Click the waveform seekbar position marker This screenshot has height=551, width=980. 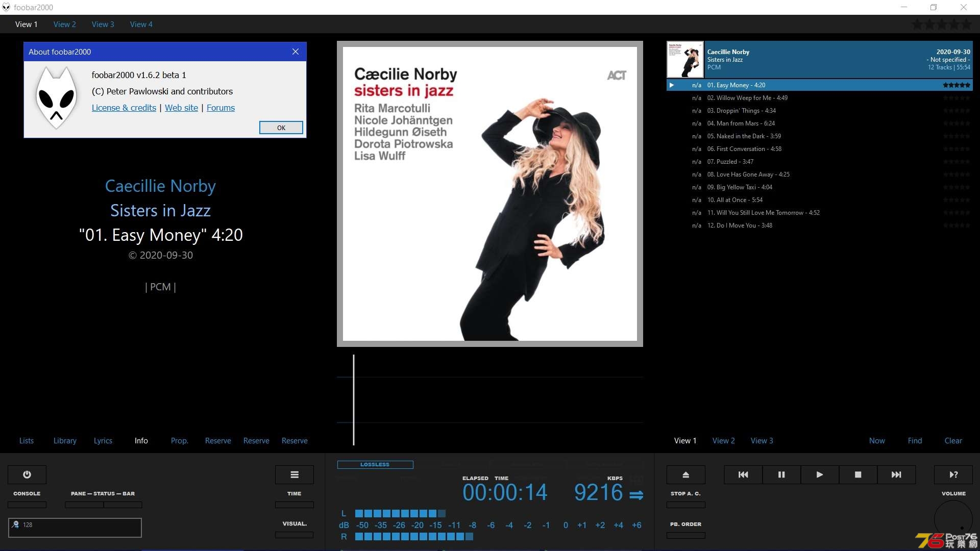coord(354,400)
